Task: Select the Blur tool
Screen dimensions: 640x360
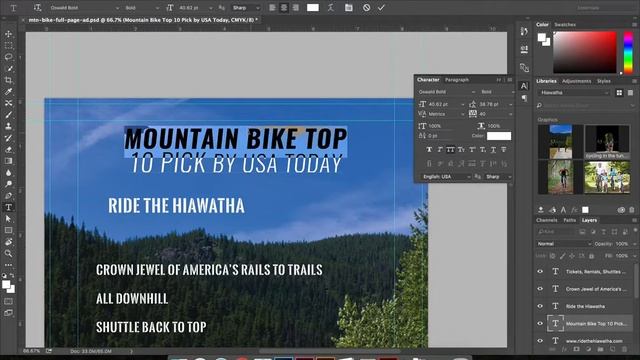Action: click(8, 173)
